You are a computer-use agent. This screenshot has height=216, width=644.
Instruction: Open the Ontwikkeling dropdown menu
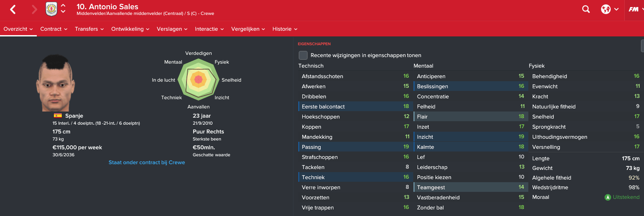130,29
